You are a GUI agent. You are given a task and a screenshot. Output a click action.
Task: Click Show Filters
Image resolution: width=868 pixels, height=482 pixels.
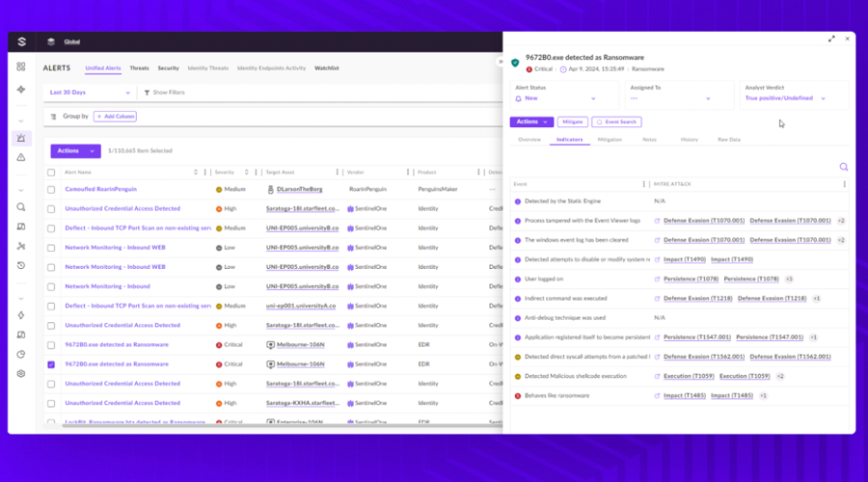point(164,93)
